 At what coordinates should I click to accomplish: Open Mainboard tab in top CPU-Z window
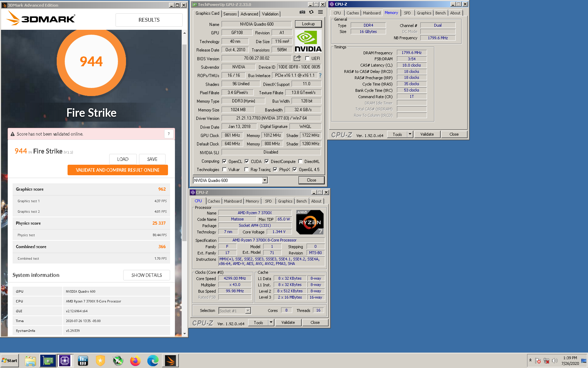point(371,13)
